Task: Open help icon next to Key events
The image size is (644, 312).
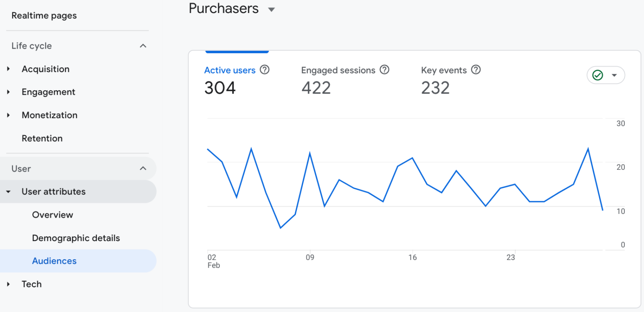Action: [x=476, y=70]
